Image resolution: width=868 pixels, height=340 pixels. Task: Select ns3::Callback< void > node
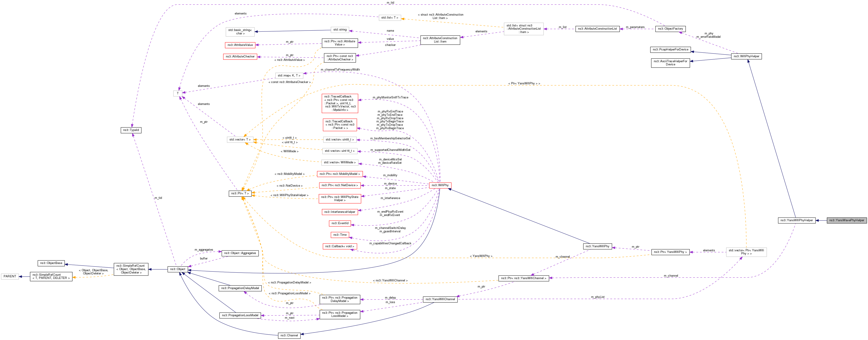tap(340, 246)
